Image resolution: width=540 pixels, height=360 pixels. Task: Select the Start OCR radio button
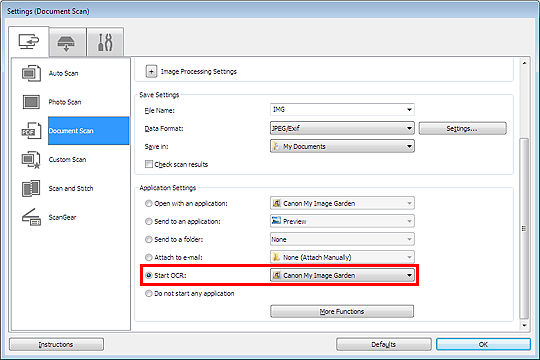pyautogui.click(x=148, y=275)
